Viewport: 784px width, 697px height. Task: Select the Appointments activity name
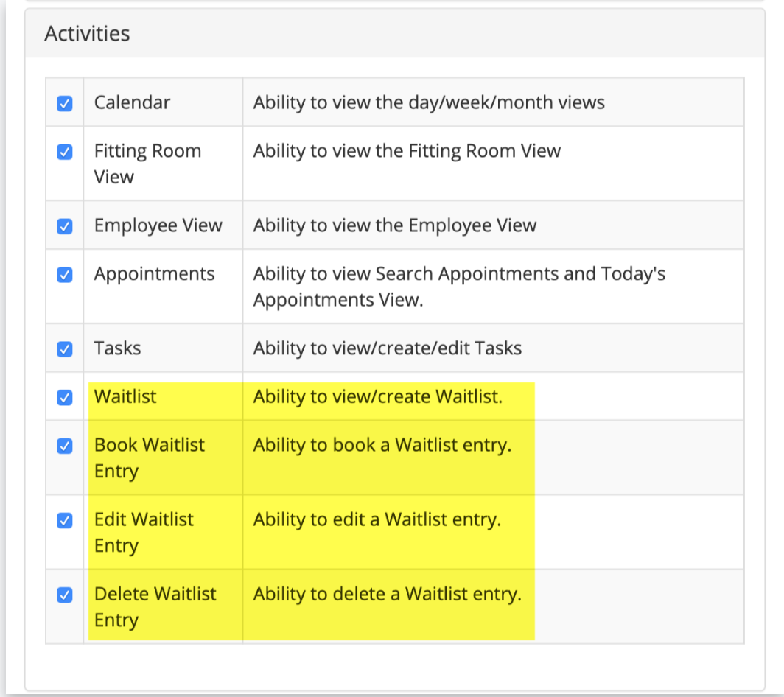[154, 274]
